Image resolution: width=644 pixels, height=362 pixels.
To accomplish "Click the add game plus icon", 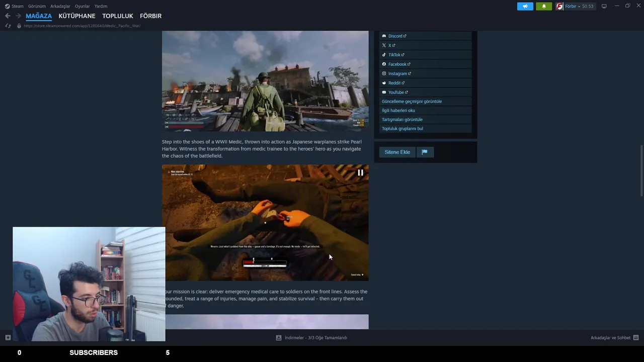I will tap(8, 337).
